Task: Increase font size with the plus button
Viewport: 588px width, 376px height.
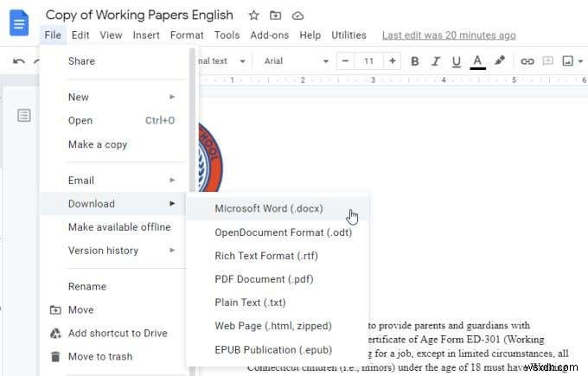Action: click(393, 61)
